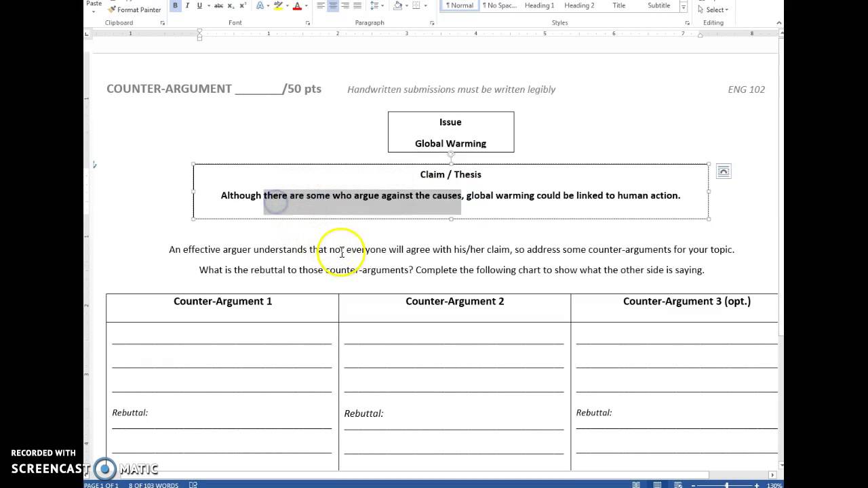Open the underline style dropdown arrow
868x488 pixels.
209,5
